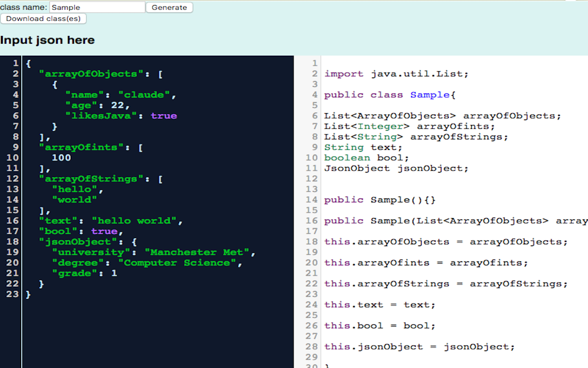Click the "List<String> arrayOfStrings;" declaration
Image resolution: width=588 pixels, height=368 pixels.
416,137
